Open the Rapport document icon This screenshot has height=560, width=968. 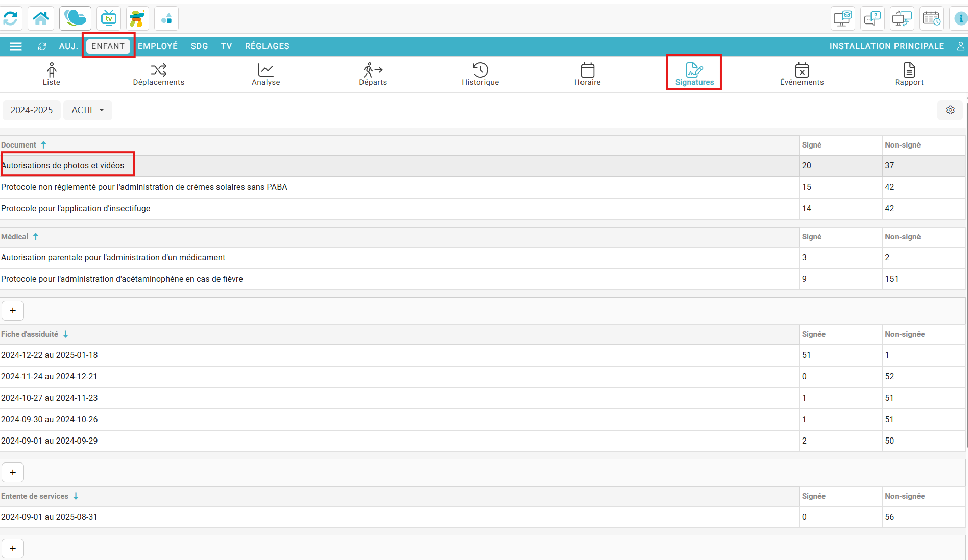pyautogui.click(x=909, y=70)
